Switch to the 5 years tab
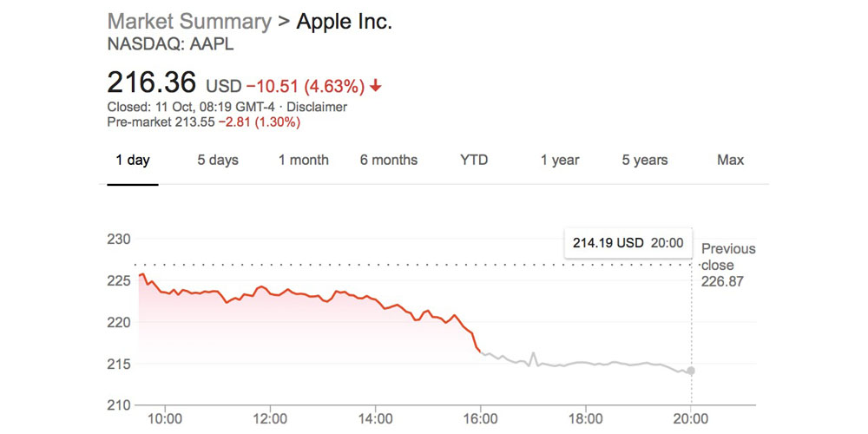The image size is (868, 434). click(645, 161)
